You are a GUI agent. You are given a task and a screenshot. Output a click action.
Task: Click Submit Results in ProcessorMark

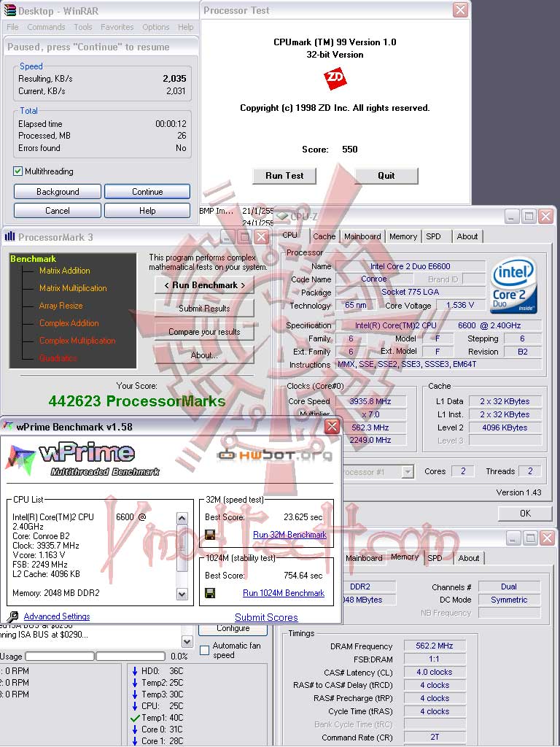[204, 309]
